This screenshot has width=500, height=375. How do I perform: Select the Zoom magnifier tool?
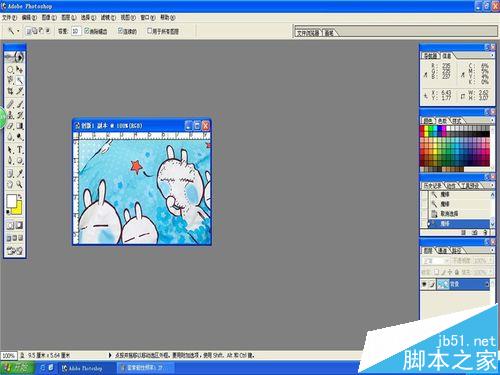coord(20,184)
